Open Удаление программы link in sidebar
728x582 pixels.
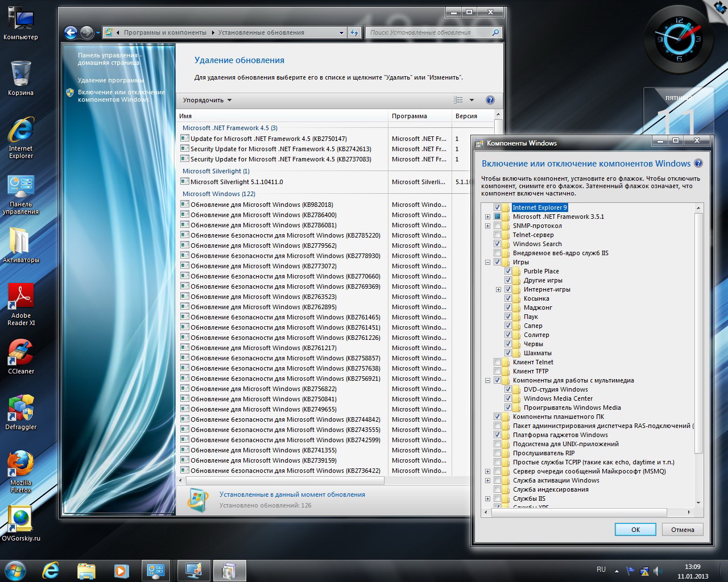click(111, 80)
